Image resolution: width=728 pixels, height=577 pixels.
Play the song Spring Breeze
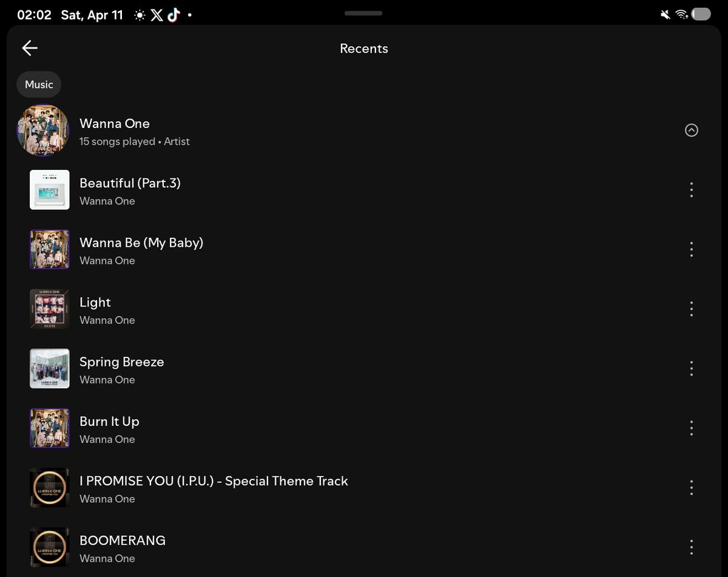click(x=364, y=368)
